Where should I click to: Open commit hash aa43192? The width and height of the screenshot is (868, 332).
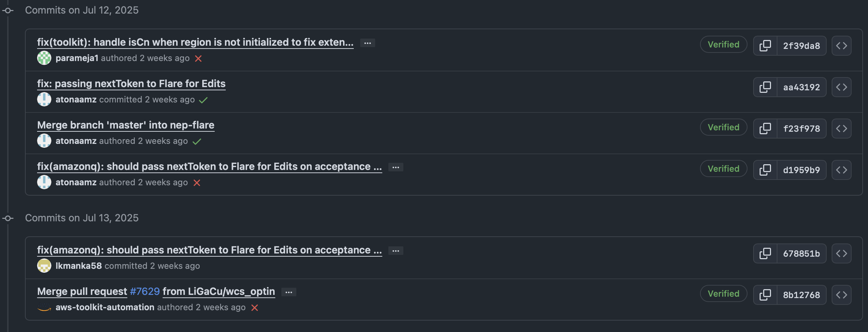(801, 87)
